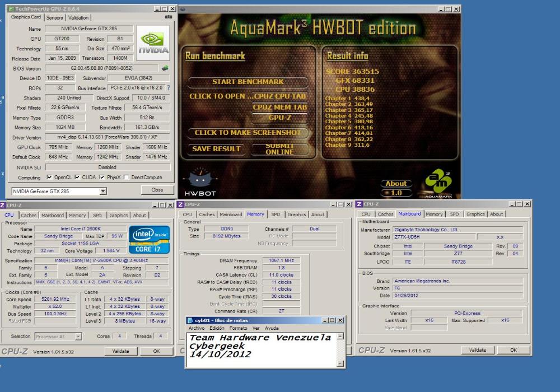
Task: Open SPD tab in CPU-Z Memory window
Action: [x=276, y=214]
